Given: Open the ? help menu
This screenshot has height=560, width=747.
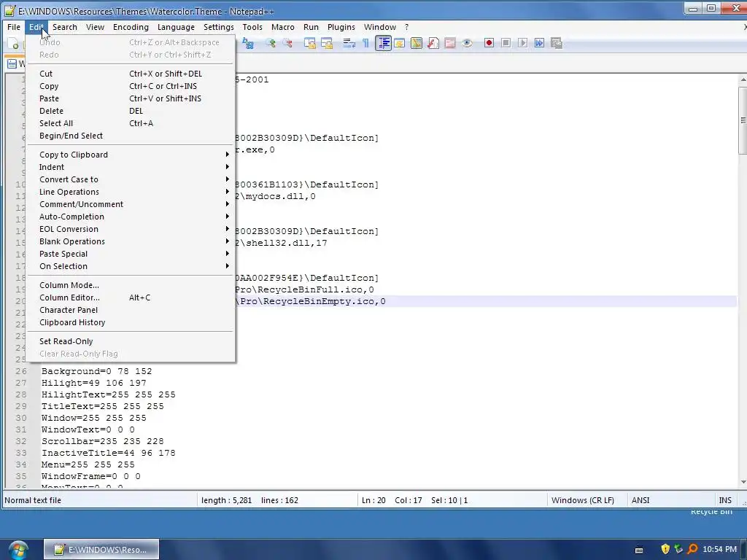Looking at the screenshot, I should 406,27.
